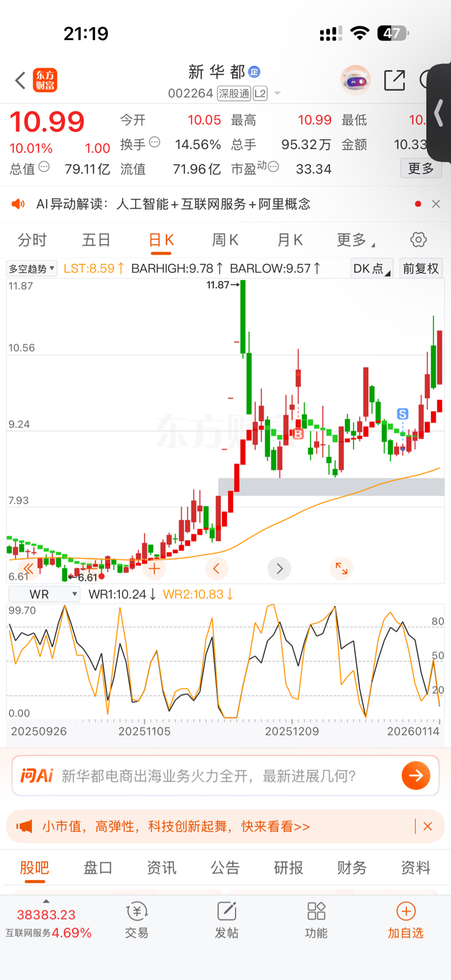Tap the orange speaker icon beside AI异动解读
The image size is (451, 980).
[18, 204]
